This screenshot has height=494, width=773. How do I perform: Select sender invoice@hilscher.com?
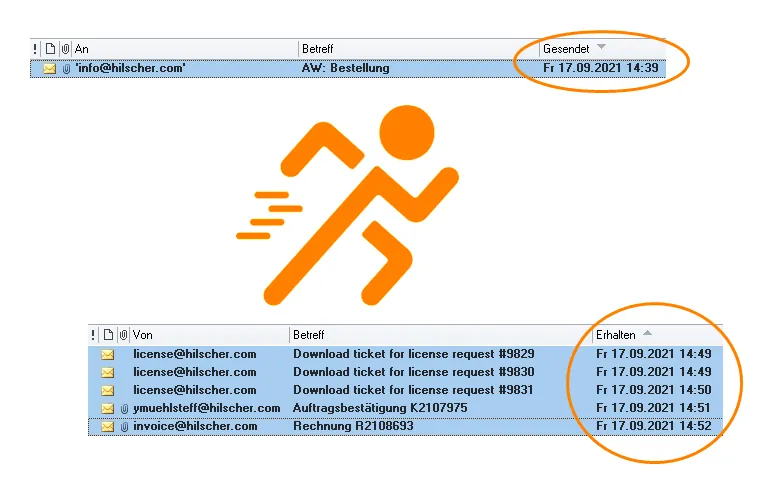pyautogui.click(x=195, y=426)
